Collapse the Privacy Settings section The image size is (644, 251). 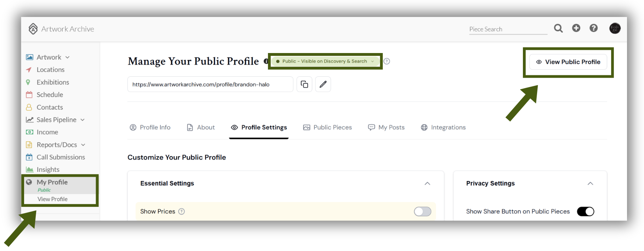pos(590,183)
